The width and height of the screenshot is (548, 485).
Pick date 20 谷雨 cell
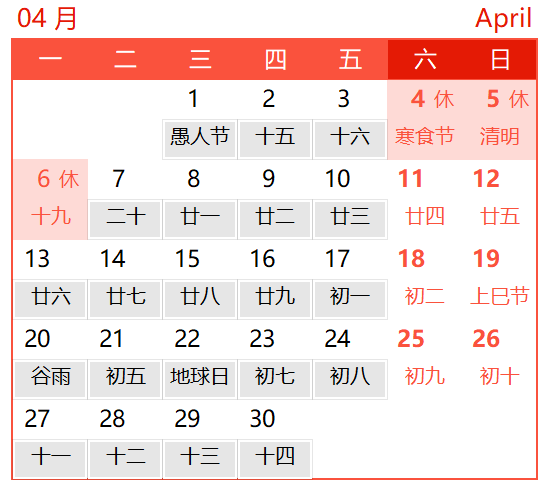click(x=50, y=359)
